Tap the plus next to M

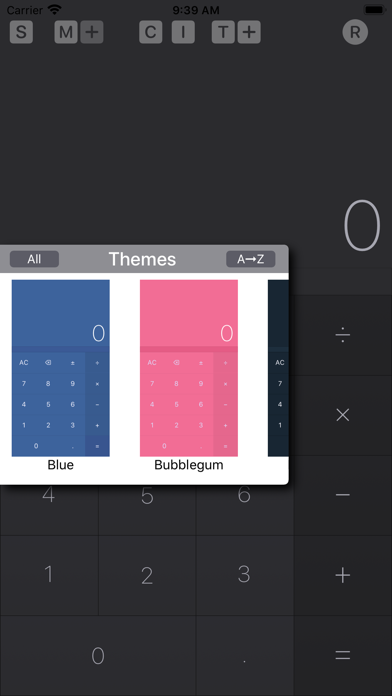[92, 32]
